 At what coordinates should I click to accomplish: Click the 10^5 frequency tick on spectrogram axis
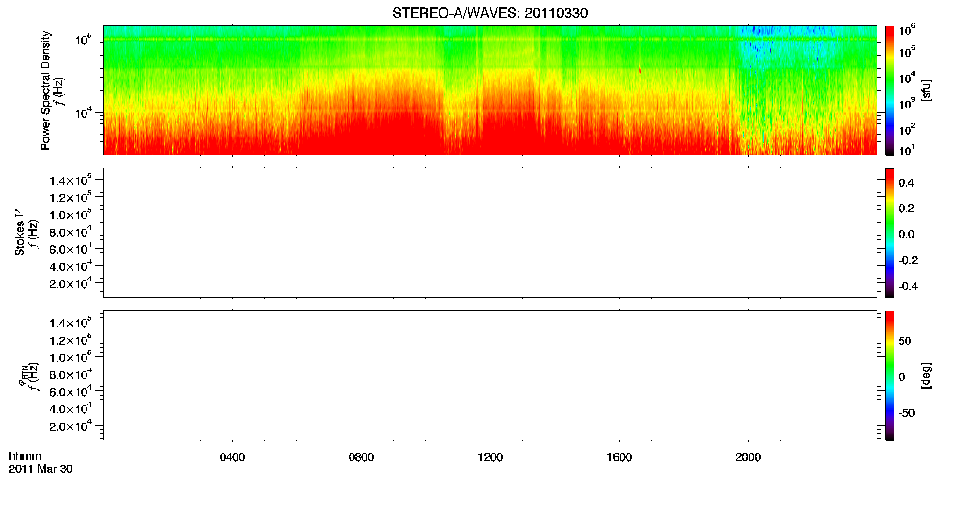pyautogui.click(x=83, y=40)
